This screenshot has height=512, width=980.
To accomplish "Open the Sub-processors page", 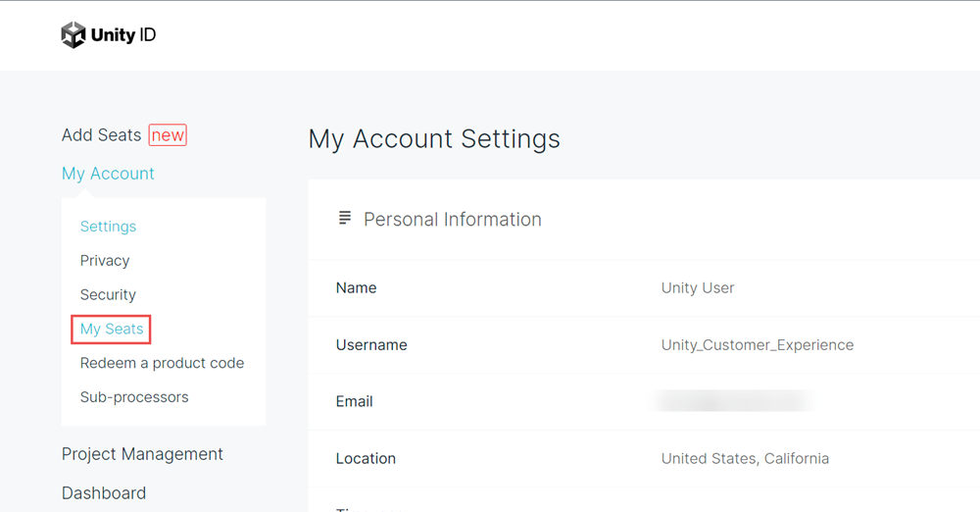I will click(x=134, y=397).
